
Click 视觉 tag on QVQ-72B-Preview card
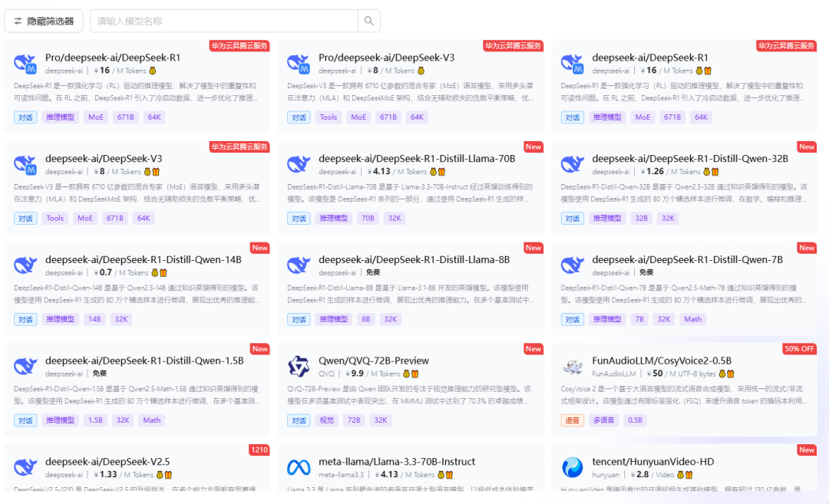(x=327, y=420)
